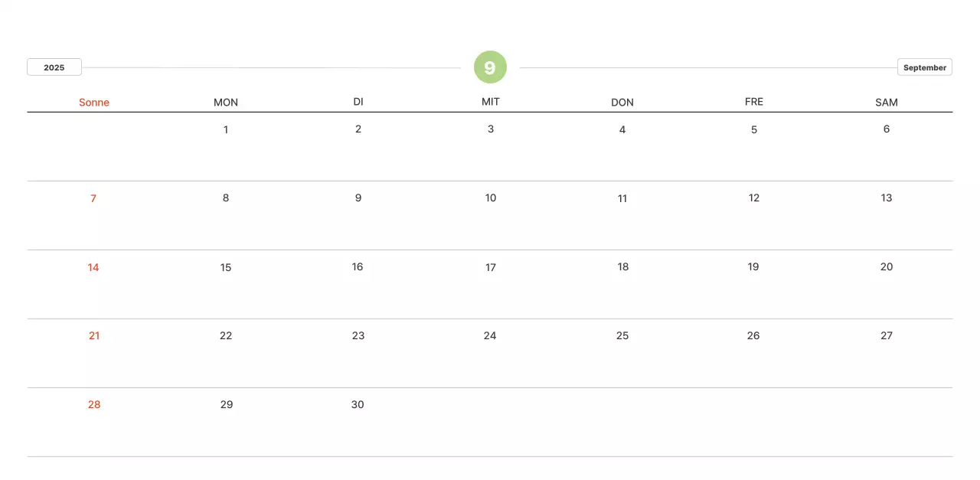The width and height of the screenshot is (980, 480).
Task: Choose day 10 in the calendar
Action: (490, 198)
